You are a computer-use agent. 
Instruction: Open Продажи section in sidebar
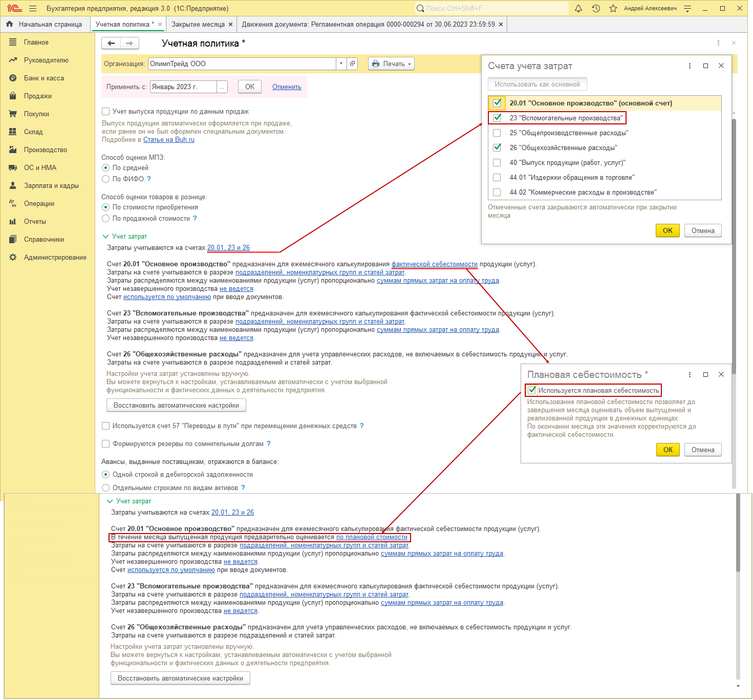[x=38, y=96]
